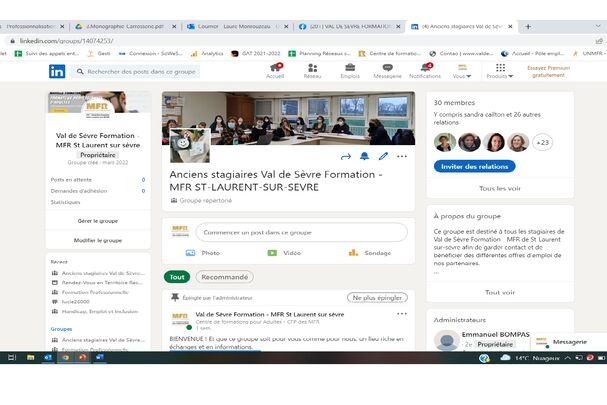Click Essayez Premium gratuitement link
The width and height of the screenshot is (607, 405).
pos(549,71)
